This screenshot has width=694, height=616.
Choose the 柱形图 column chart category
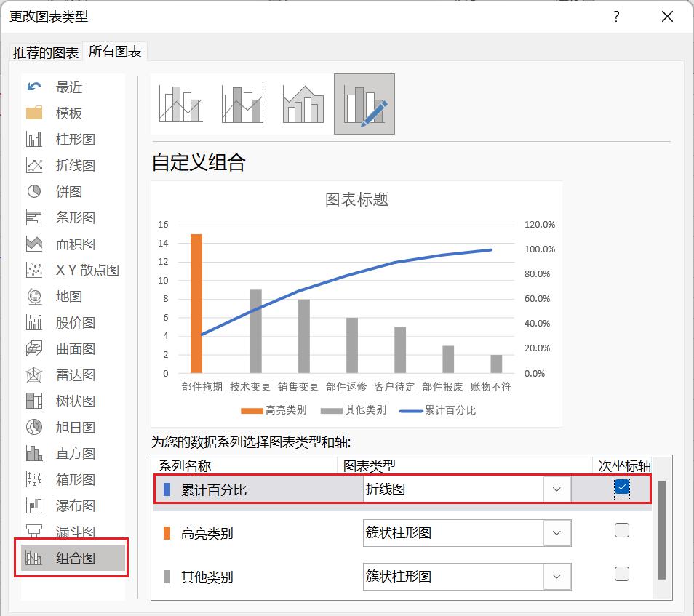[73, 140]
